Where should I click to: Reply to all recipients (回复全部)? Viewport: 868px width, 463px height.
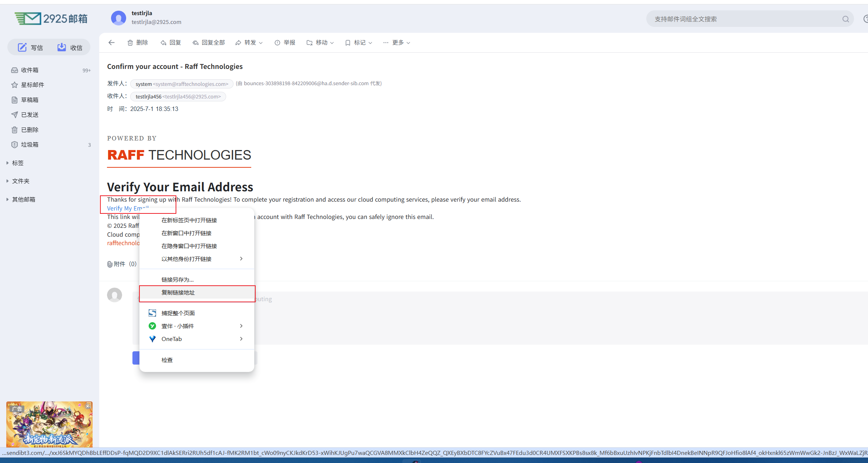(x=209, y=43)
